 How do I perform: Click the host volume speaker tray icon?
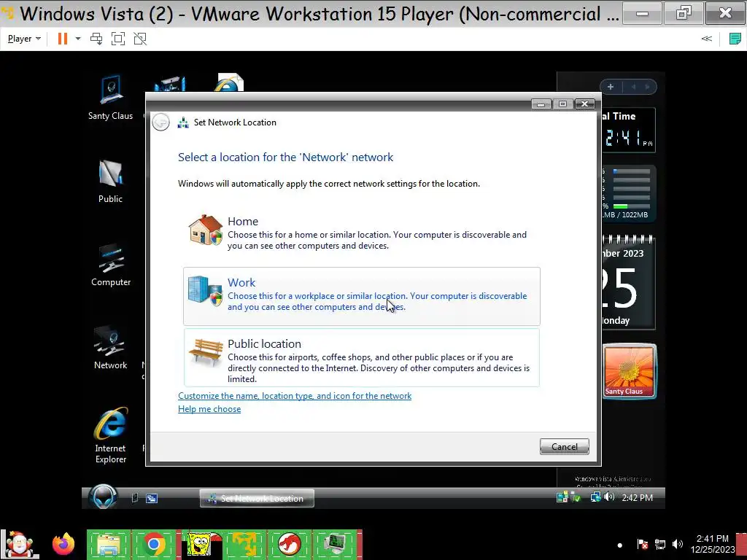click(678, 544)
